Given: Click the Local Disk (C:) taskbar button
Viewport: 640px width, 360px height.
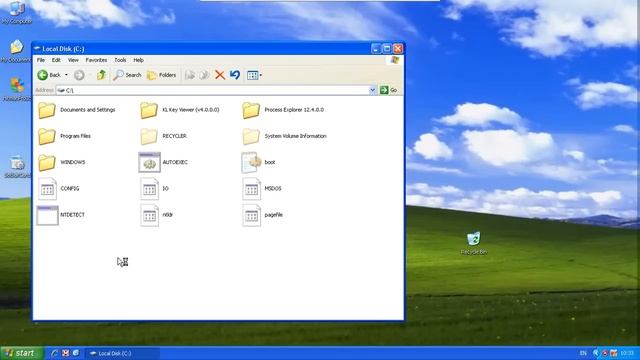Looking at the screenshot, I should pyautogui.click(x=122, y=353).
